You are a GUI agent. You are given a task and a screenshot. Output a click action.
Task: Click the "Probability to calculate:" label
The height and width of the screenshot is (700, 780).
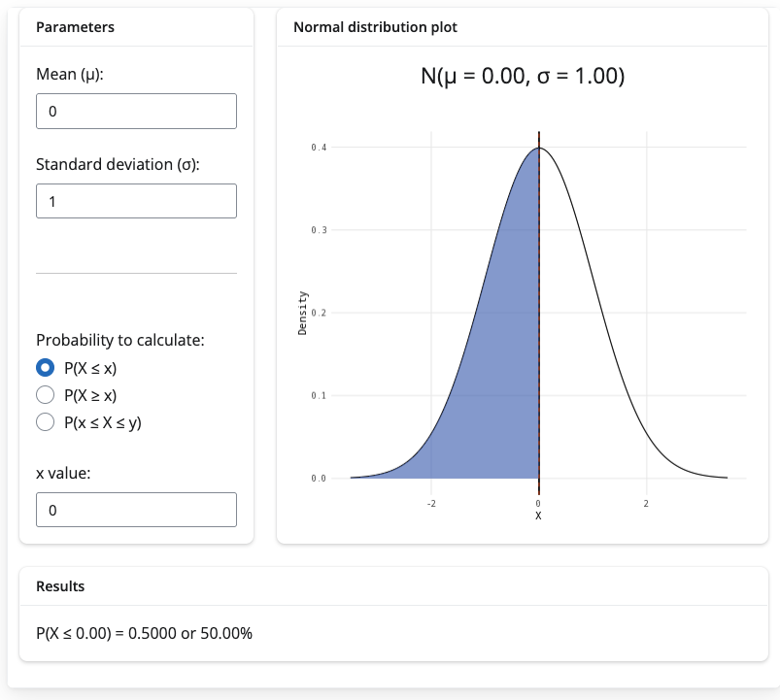point(120,340)
